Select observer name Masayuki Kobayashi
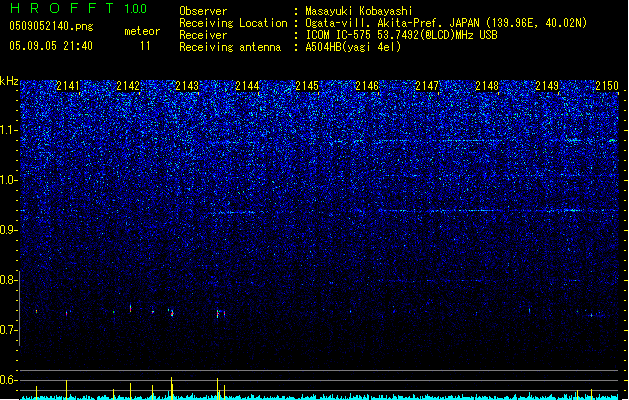This screenshot has width=629, height=400. pyautogui.click(x=359, y=11)
